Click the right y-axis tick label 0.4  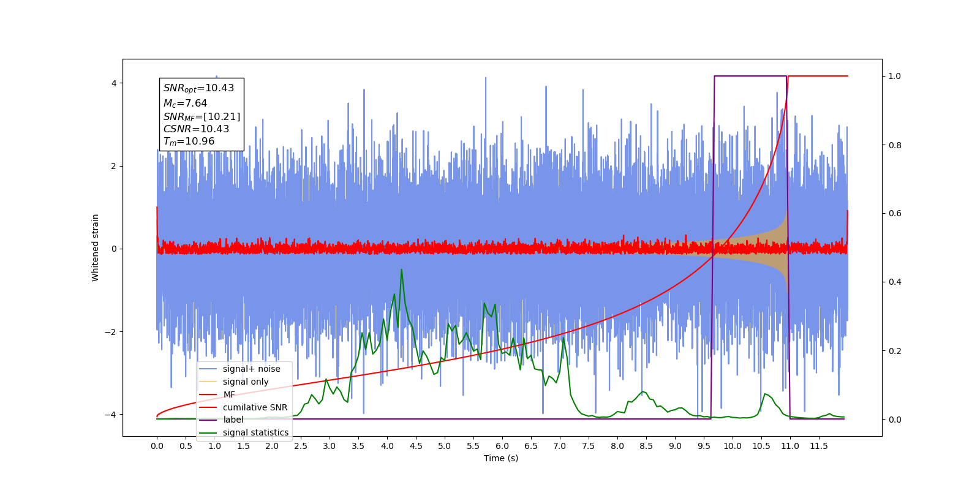click(895, 282)
